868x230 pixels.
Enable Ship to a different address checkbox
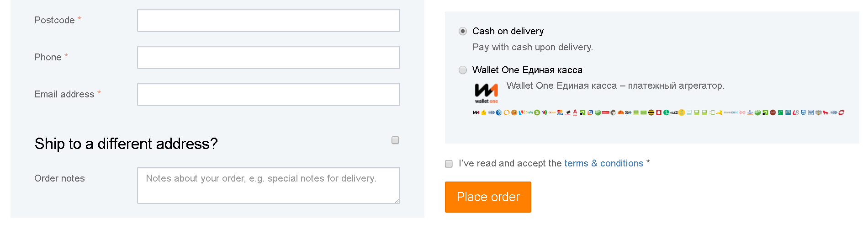[x=395, y=140]
